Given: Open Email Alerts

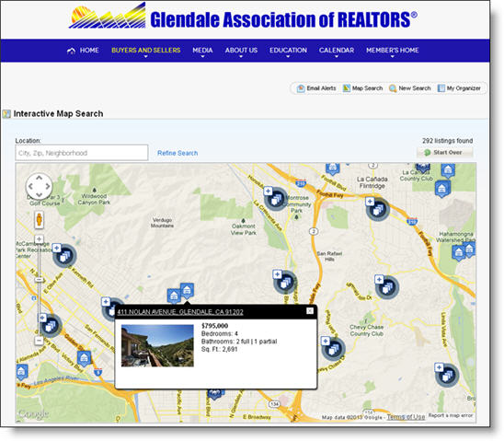Looking at the screenshot, I should point(316,88).
